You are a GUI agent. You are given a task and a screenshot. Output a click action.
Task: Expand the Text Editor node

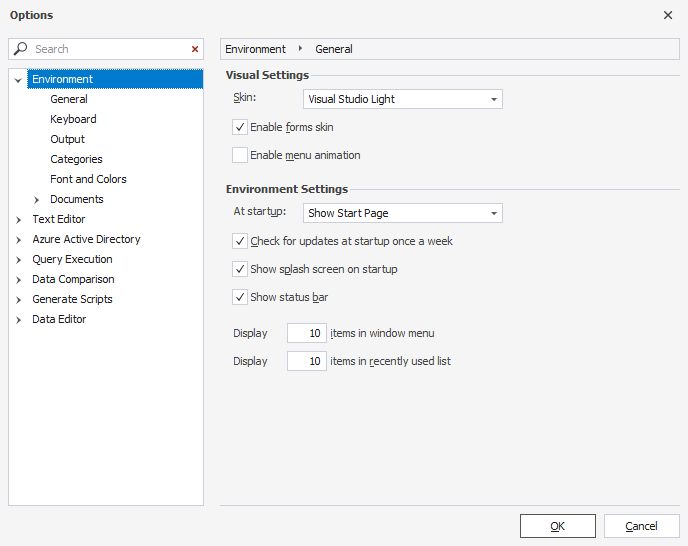[18, 219]
